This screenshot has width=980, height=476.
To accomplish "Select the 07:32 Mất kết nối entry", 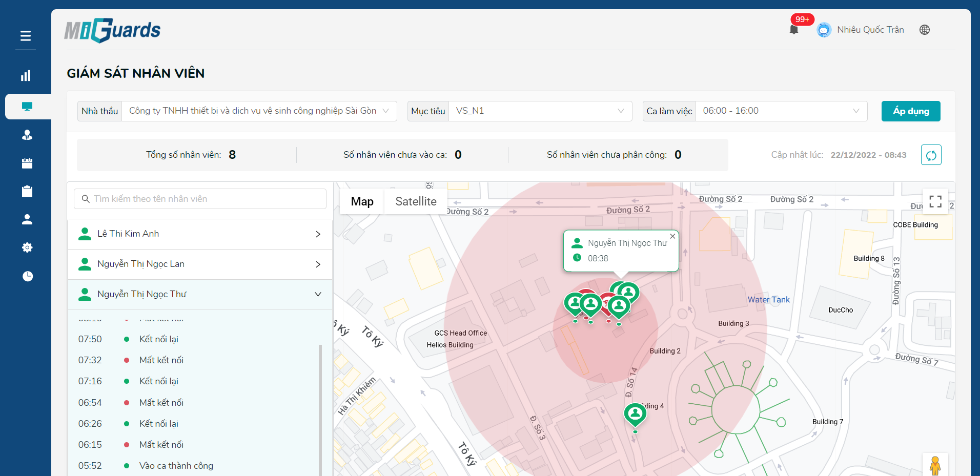I will click(x=193, y=360).
